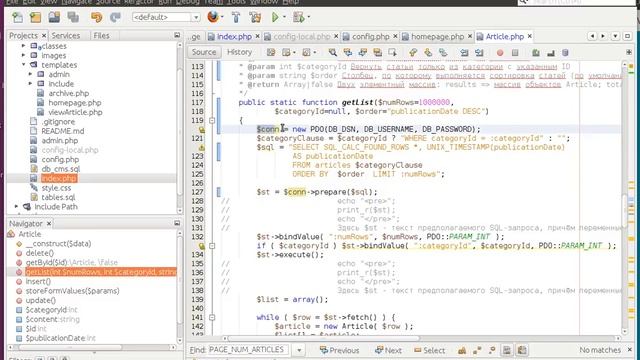
Task: Expand the classes folder node
Action: (23, 46)
